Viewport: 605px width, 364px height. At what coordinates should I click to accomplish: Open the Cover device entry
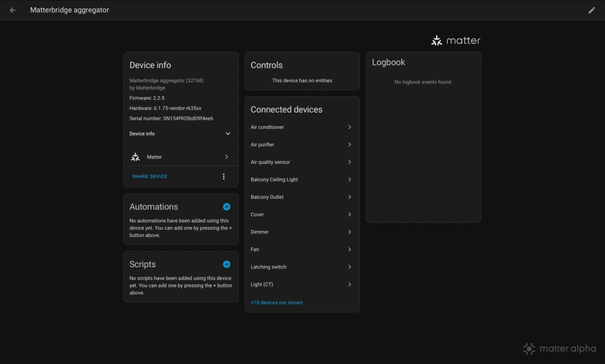tap(257, 215)
